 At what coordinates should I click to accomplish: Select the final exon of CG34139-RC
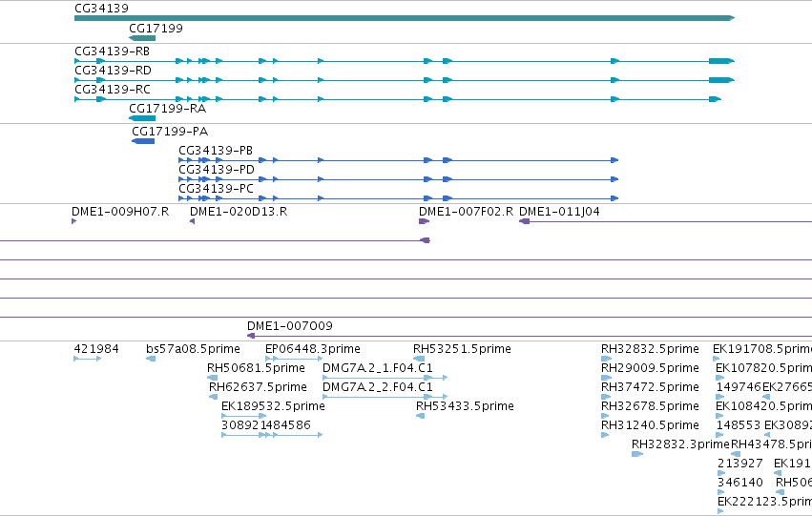click(x=716, y=99)
